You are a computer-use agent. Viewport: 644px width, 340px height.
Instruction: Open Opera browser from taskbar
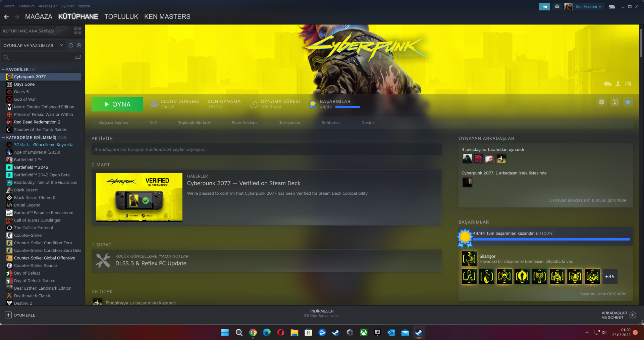(281, 333)
